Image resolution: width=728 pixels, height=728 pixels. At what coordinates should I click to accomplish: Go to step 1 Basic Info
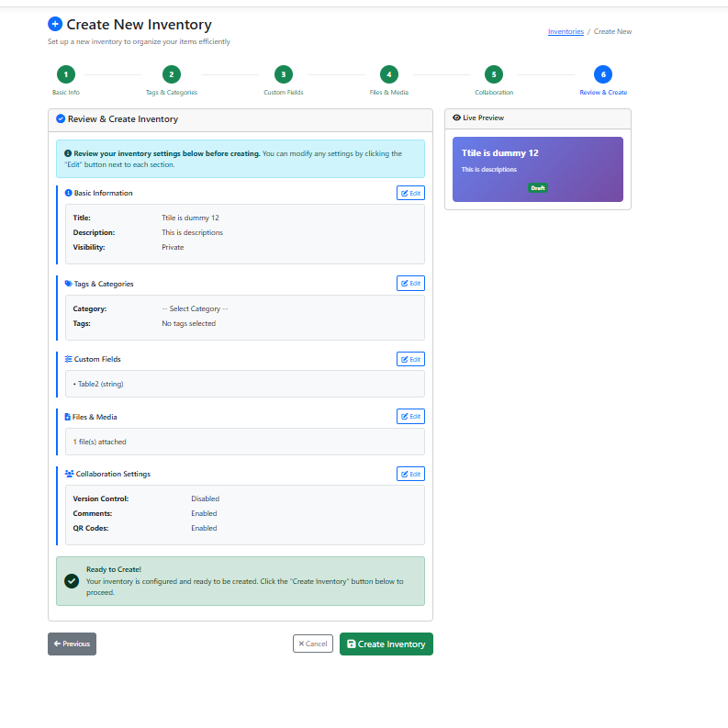click(x=65, y=75)
